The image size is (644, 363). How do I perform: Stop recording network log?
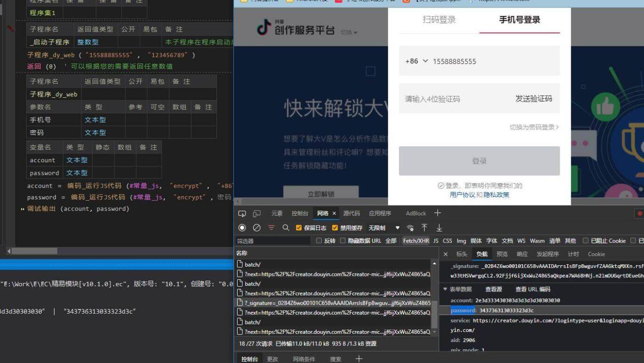[242, 228]
